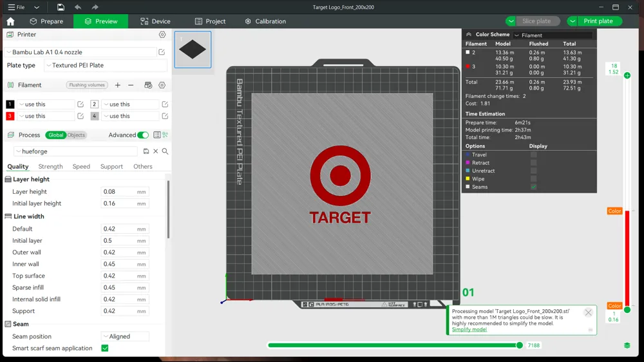This screenshot has height=362, width=644.
Task: Open filament 1 'use this' dropdown
Action: tap(46, 104)
